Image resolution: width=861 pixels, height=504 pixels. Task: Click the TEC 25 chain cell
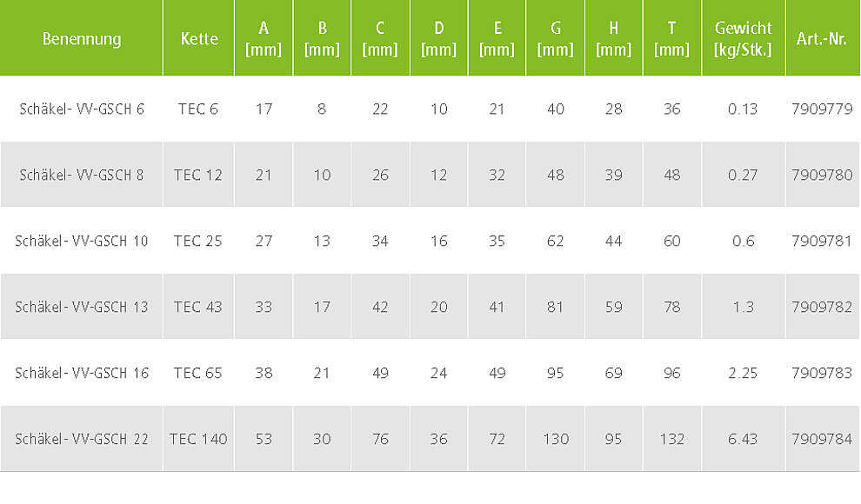(x=198, y=241)
